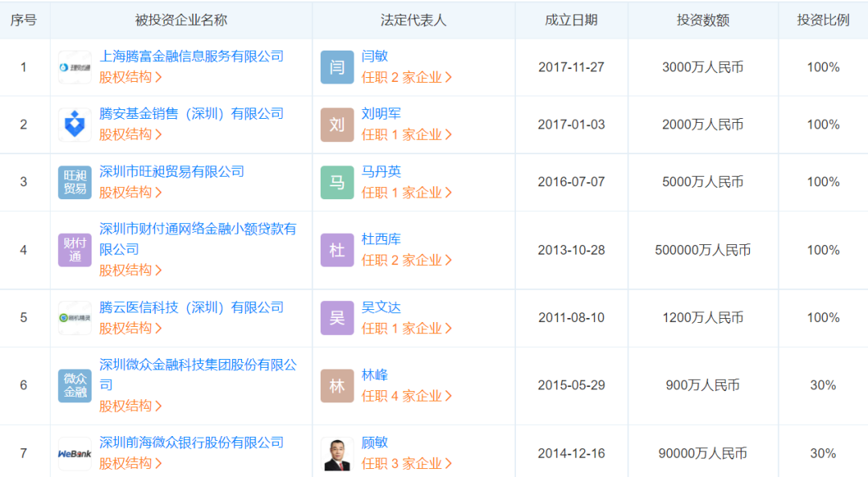
Task: Click the 投资数额 column header
Action: (x=703, y=20)
